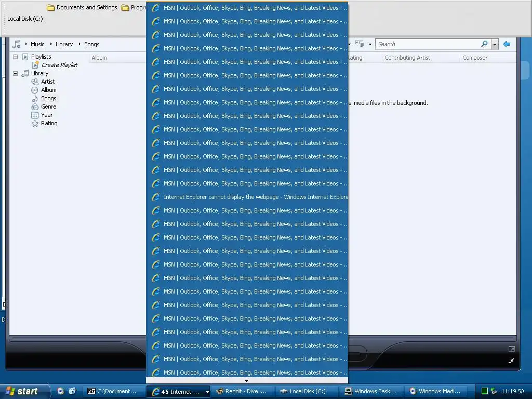This screenshot has width=532, height=399.
Task: Select Rating in the Library tree
Action: [49, 123]
